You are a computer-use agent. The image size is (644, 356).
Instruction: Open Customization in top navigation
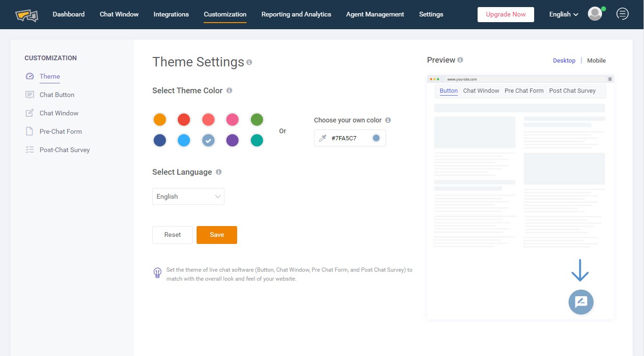tap(225, 14)
